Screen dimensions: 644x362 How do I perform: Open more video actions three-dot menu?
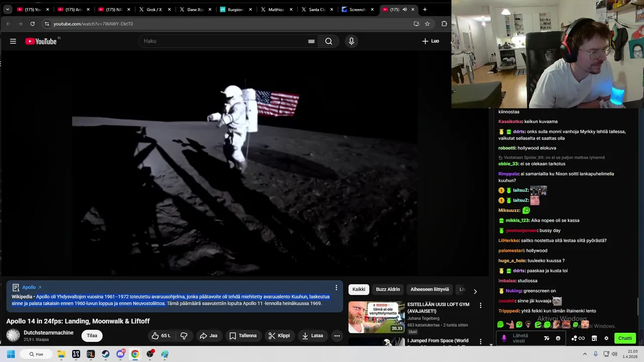click(x=337, y=336)
